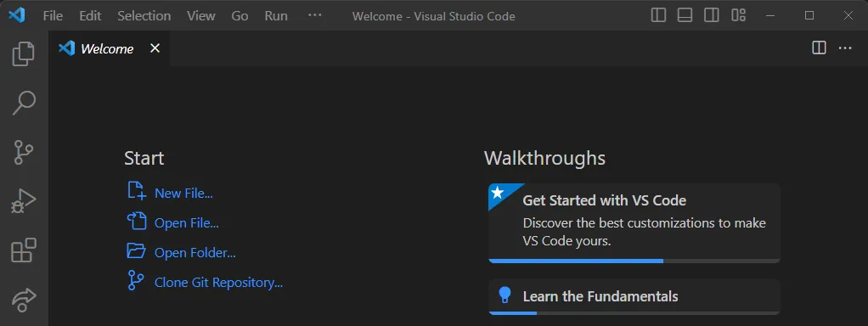Image resolution: width=868 pixels, height=326 pixels.
Task: Open the Search view in the activity bar
Action: [x=24, y=103]
